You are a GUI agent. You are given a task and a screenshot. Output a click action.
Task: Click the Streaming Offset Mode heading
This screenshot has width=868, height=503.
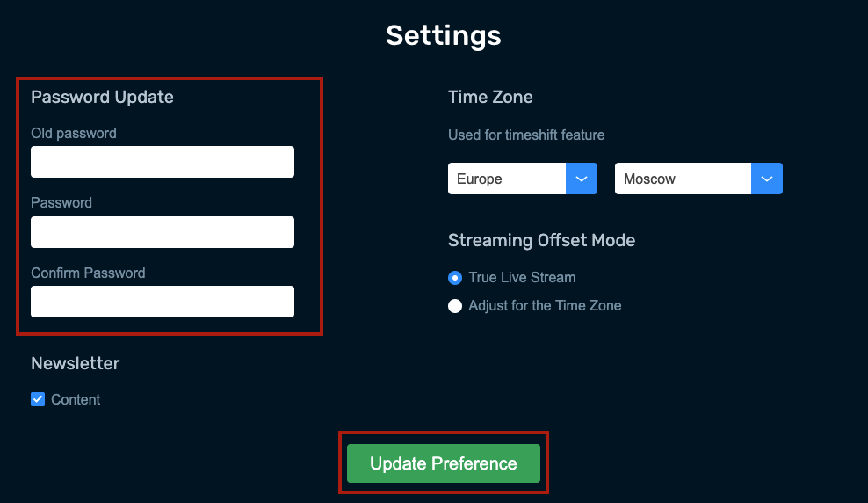pyautogui.click(x=541, y=240)
